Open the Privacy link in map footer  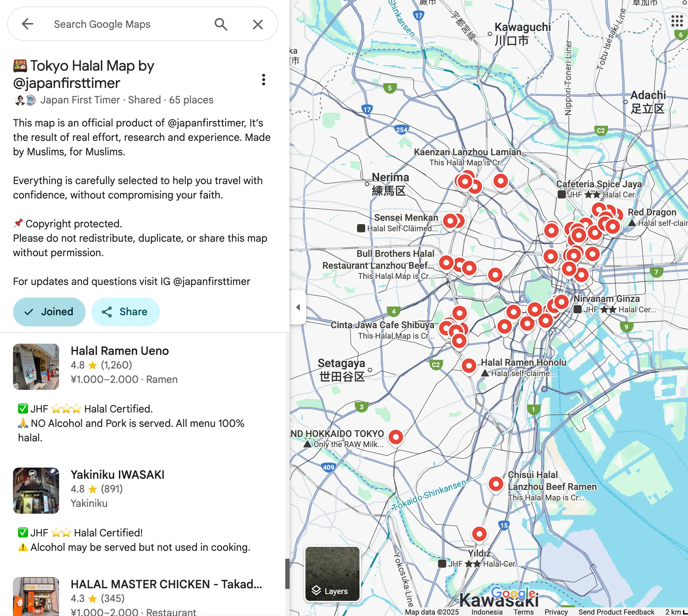tap(556, 612)
